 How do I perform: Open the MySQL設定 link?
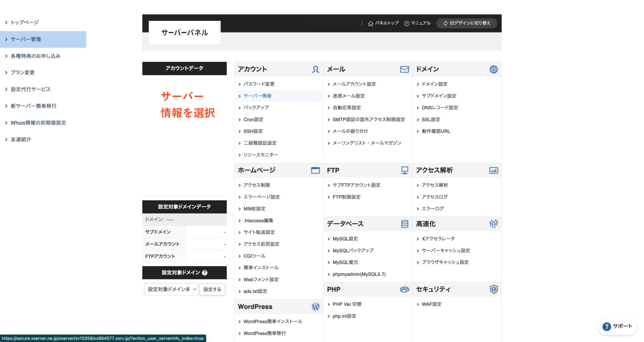345,239
